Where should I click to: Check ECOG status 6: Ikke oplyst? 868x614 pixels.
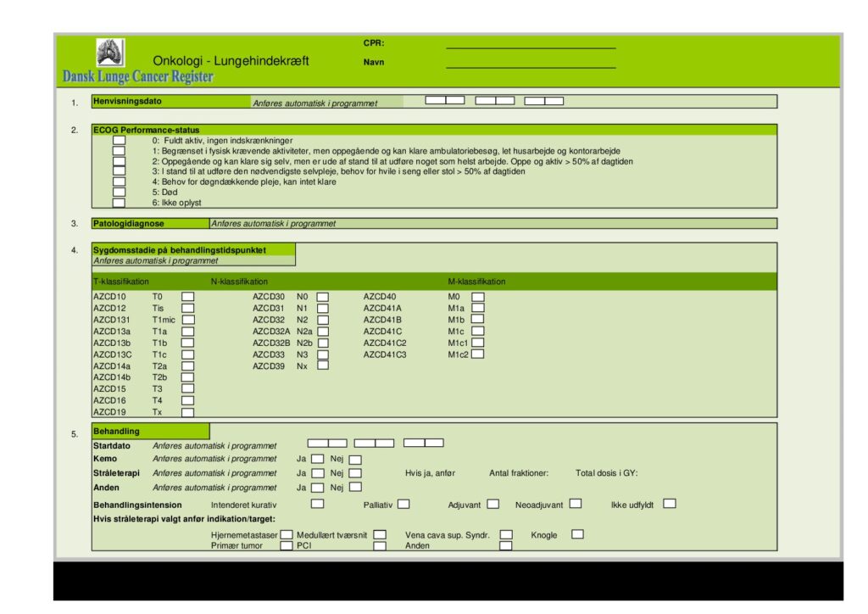point(119,203)
